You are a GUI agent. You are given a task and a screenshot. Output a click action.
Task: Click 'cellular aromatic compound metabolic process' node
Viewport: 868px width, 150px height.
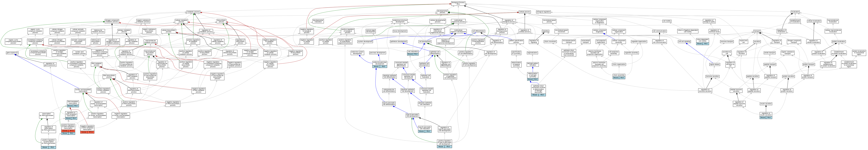coord(78,31)
